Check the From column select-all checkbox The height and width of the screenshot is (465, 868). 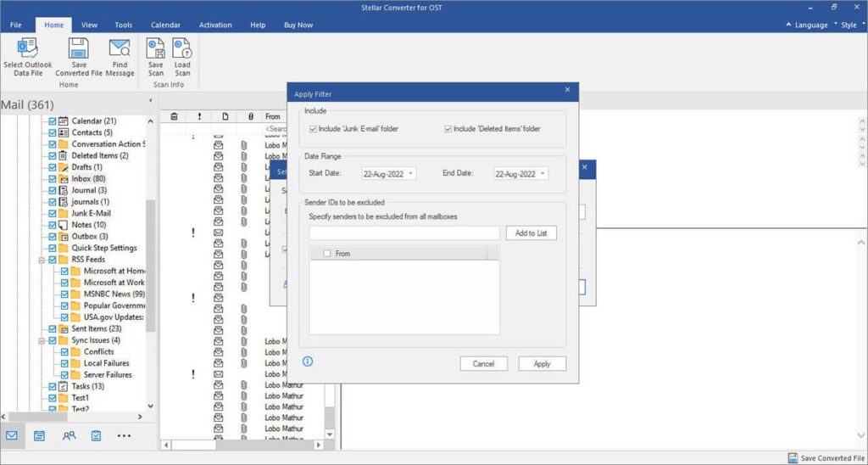click(x=327, y=254)
